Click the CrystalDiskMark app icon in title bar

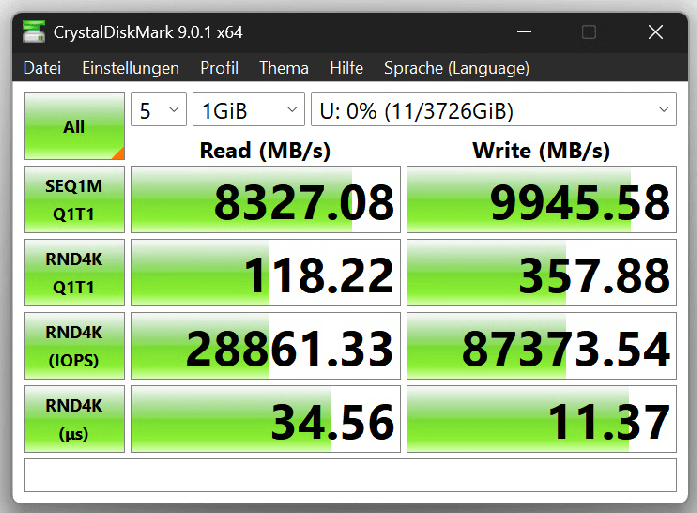[34, 32]
